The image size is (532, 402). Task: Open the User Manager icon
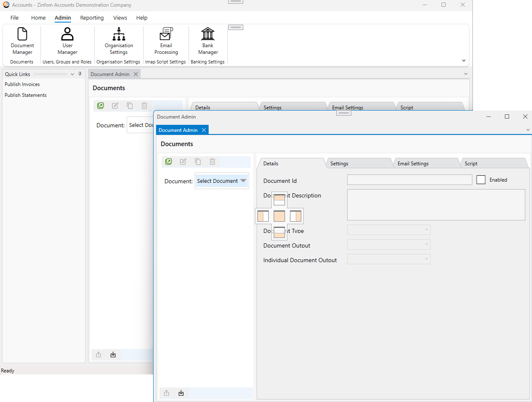coord(67,41)
